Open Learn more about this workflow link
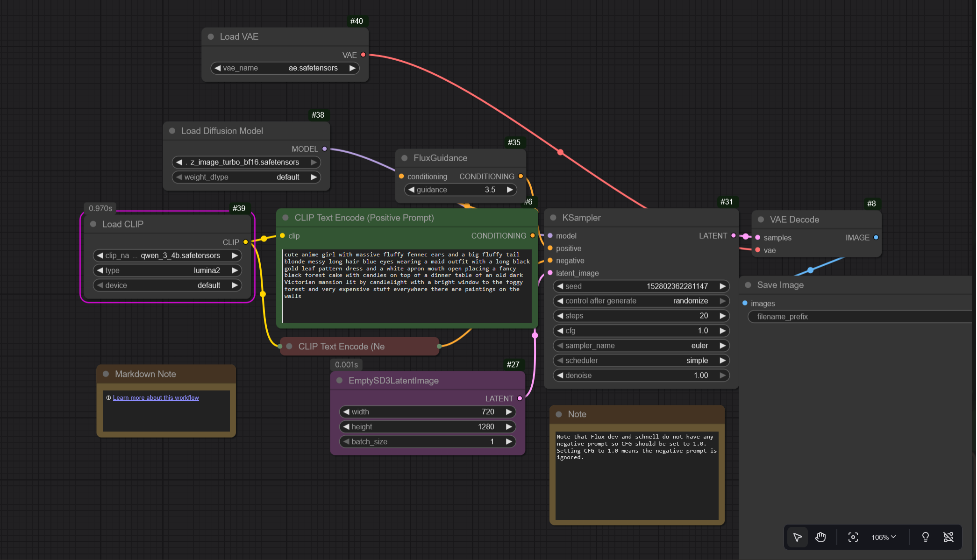 (x=156, y=398)
